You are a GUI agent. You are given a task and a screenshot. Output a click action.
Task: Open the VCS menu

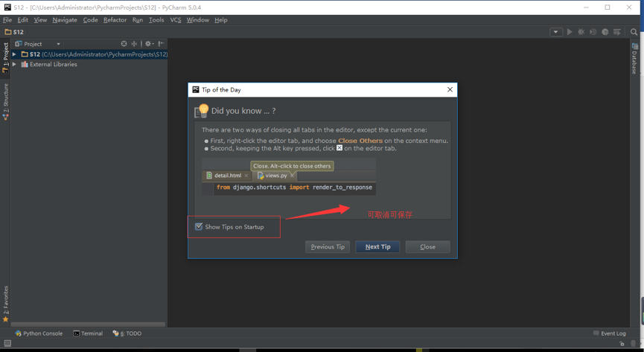[x=176, y=19]
